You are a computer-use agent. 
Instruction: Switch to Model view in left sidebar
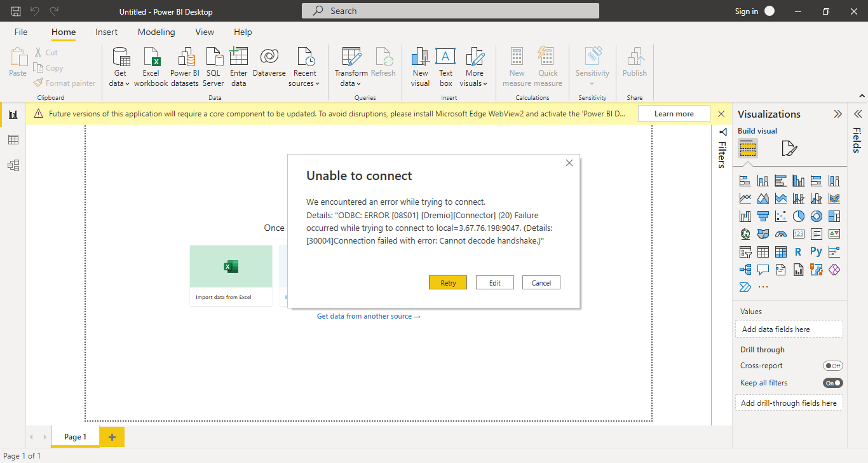[13, 165]
